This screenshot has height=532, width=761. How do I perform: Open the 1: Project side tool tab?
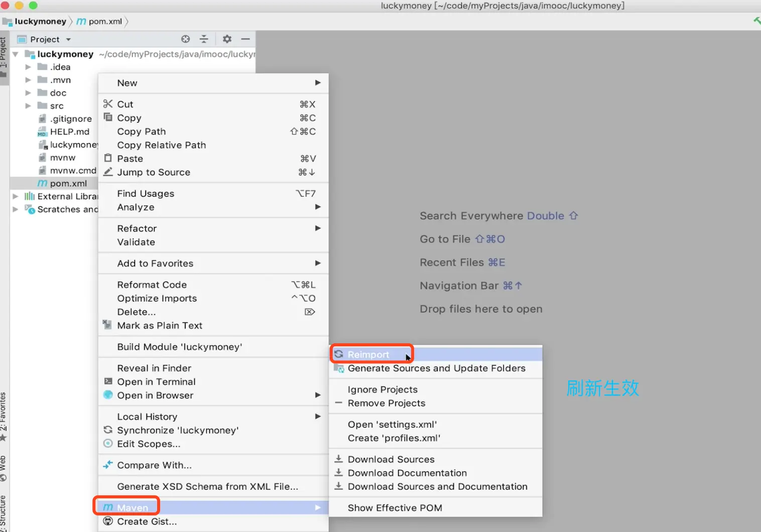click(x=4, y=56)
